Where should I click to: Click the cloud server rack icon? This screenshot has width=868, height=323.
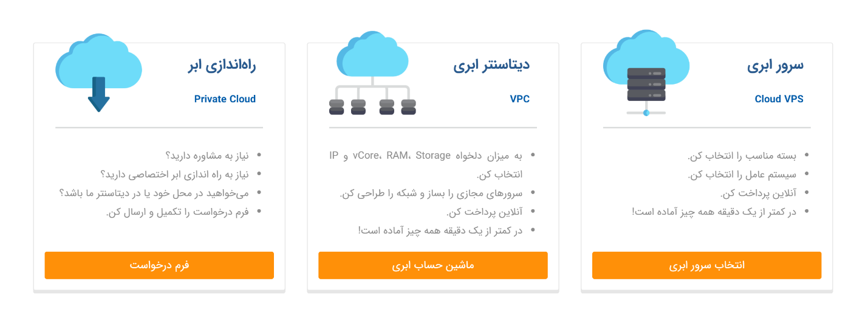(x=646, y=75)
